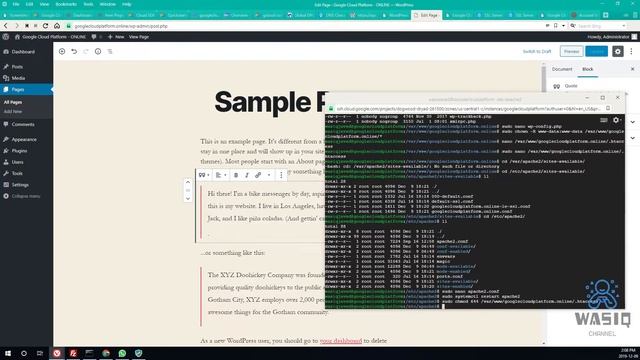Go back in browser navigation

point(6,26)
